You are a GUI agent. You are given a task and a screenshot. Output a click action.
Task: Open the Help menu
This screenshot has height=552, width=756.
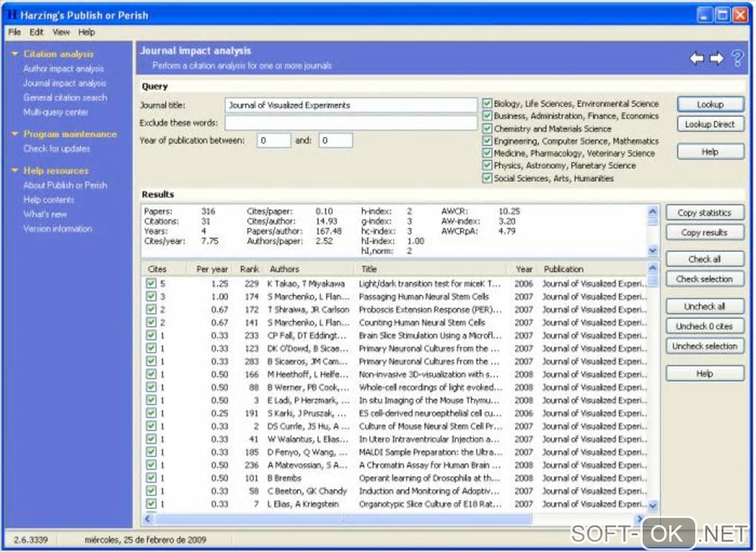point(86,33)
